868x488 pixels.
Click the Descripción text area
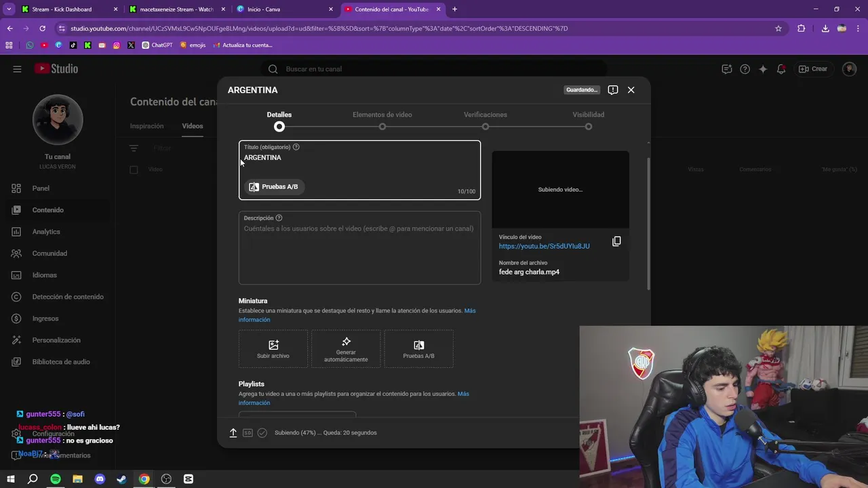coord(359,248)
